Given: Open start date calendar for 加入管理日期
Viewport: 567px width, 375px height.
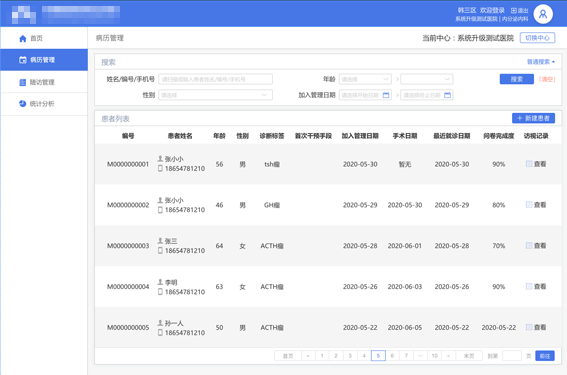Looking at the screenshot, I should 386,95.
